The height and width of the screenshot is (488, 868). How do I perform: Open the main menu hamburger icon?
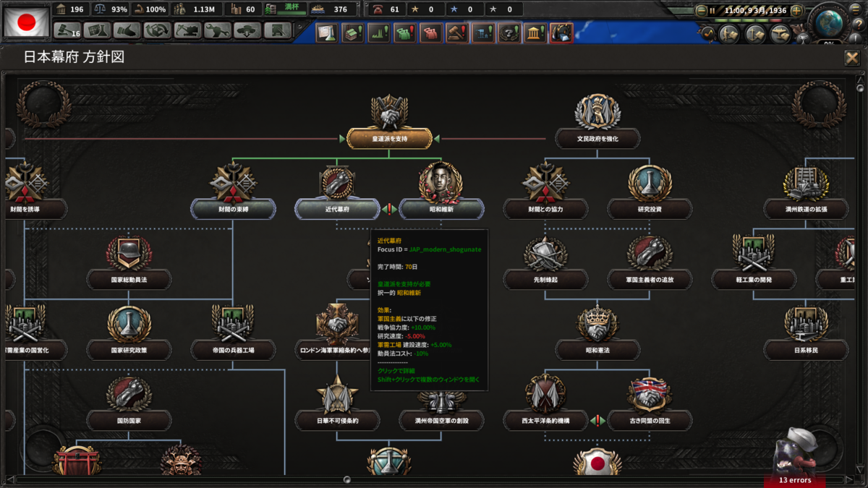(x=854, y=11)
